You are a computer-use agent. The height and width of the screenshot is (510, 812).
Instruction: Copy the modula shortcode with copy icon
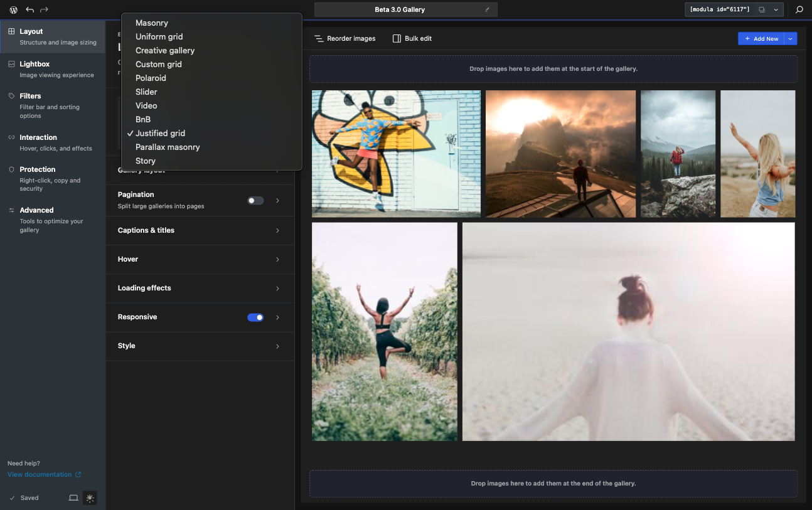coord(761,10)
